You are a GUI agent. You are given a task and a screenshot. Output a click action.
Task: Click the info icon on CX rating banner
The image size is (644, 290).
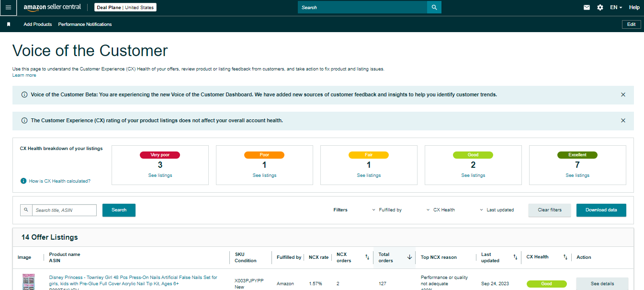tap(24, 120)
